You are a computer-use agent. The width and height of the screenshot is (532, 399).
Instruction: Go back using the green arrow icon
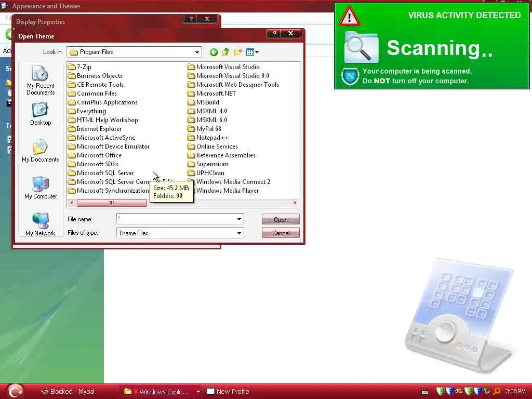click(x=214, y=52)
